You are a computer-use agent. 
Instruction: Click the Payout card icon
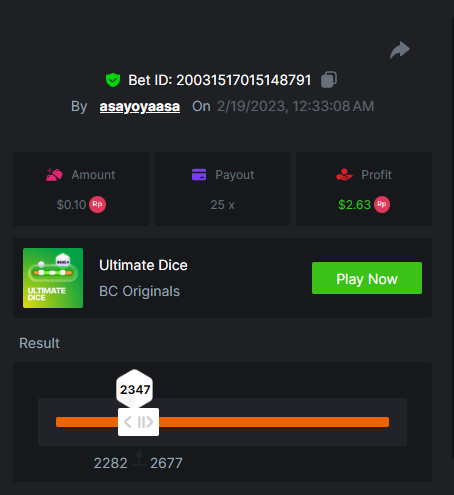point(199,174)
